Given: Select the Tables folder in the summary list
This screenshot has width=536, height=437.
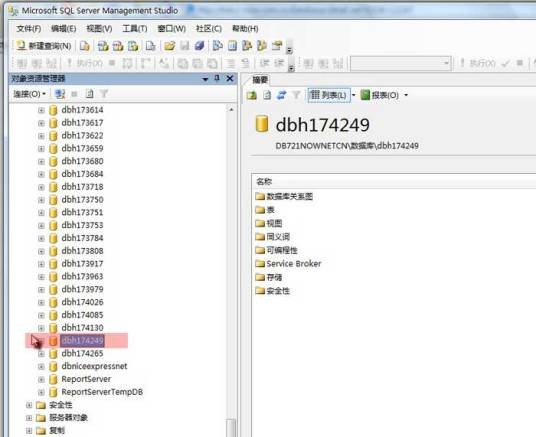Looking at the screenshot, I should point(265,210).
